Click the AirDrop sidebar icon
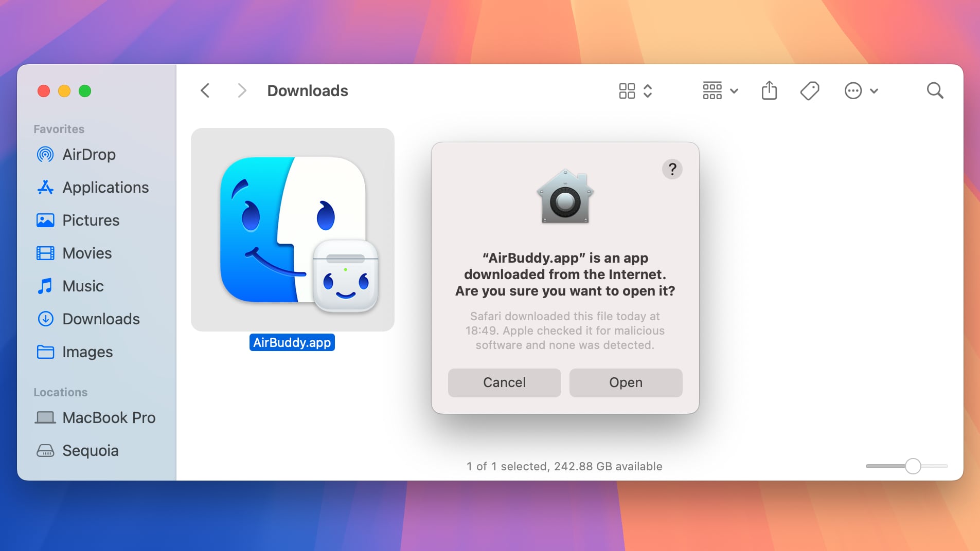 (x=45, y=154)
